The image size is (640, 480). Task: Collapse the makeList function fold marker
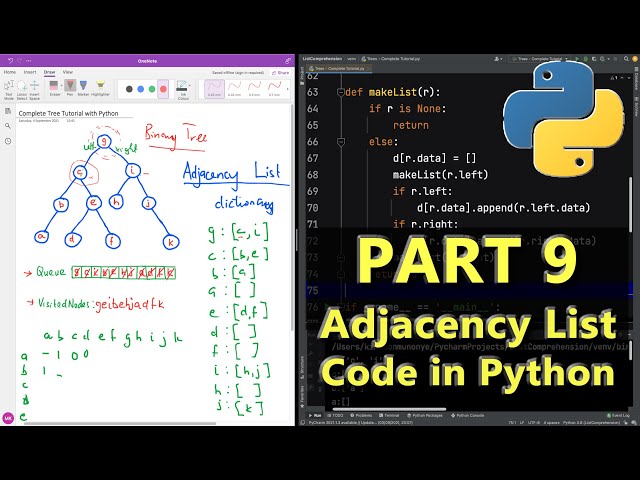click(341, 92)
